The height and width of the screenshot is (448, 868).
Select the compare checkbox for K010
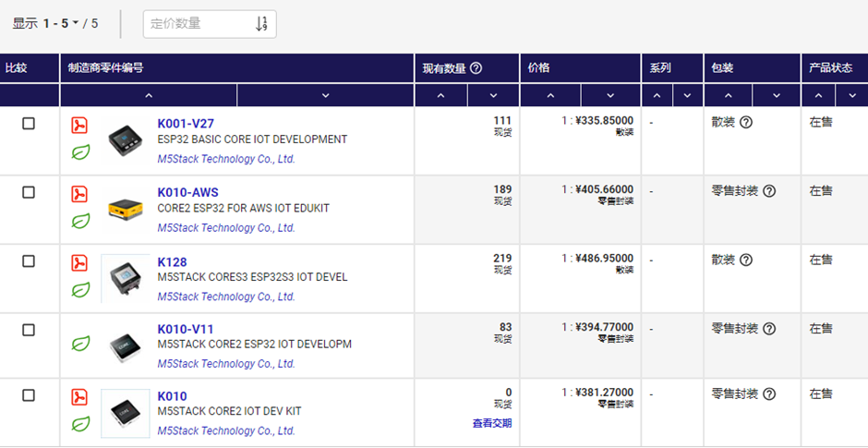click(29, 396)
